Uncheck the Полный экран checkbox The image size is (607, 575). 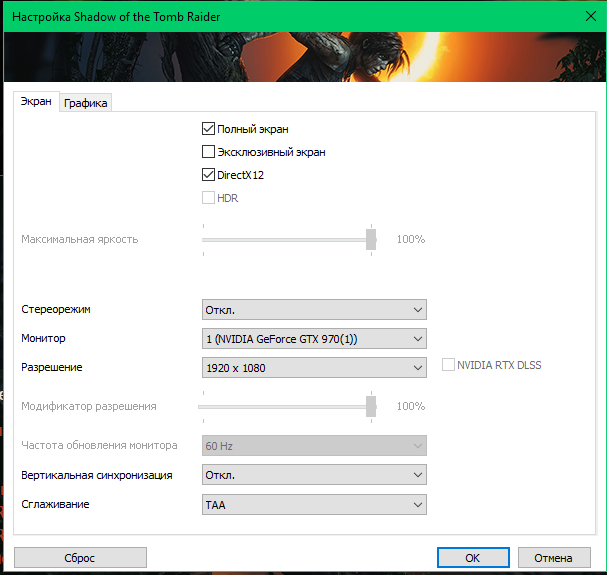click(x=209, y=129)
